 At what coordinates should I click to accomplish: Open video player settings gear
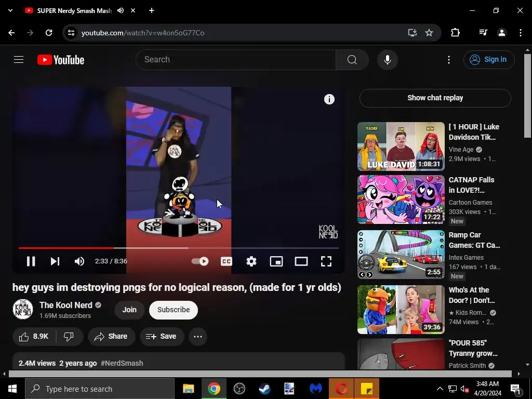(251, 261)
